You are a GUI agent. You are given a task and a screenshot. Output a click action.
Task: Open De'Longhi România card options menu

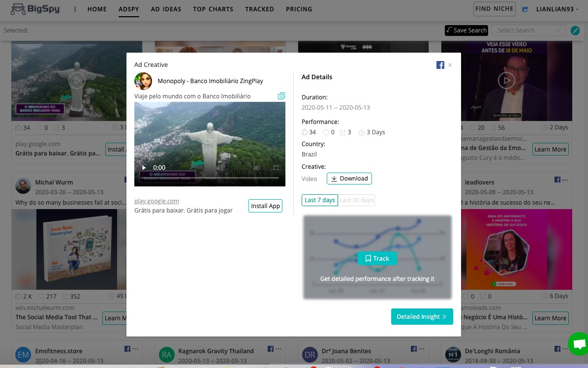(565, 348)
